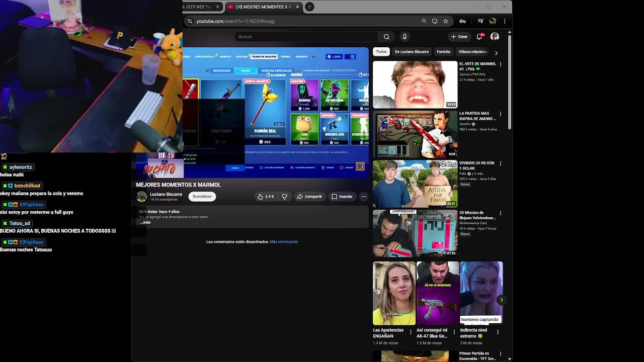Switch to the DEEP WEB tab
Viewport: 644px width, 362px height.
(x=202, y=7)
